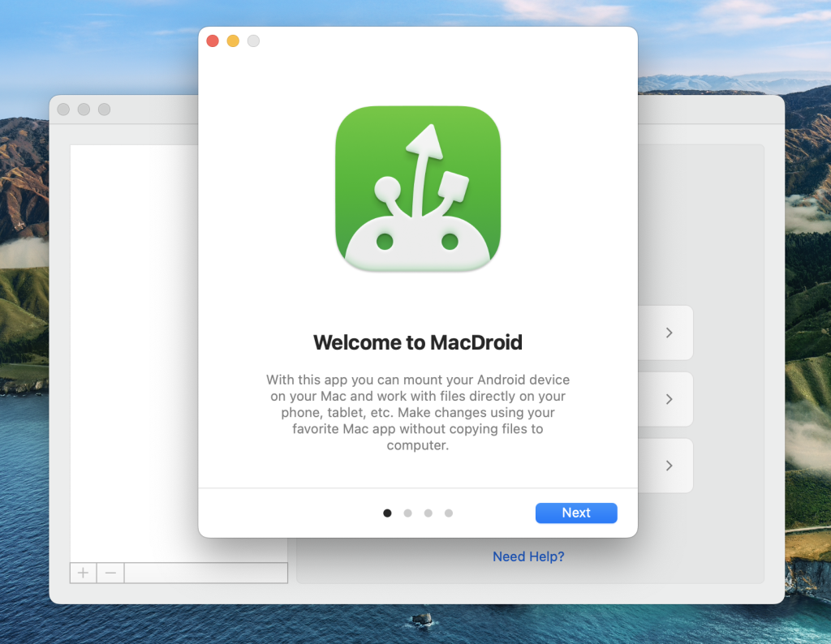Jump to the second page indicator dot
The width and height of the screenshot is (831, 644).
pyautogui.click(x=408, y=513)
